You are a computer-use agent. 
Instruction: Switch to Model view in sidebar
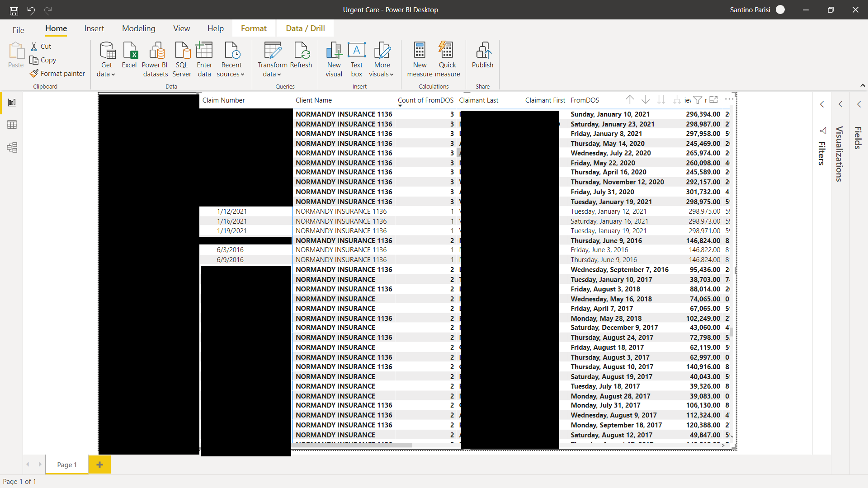12,147
